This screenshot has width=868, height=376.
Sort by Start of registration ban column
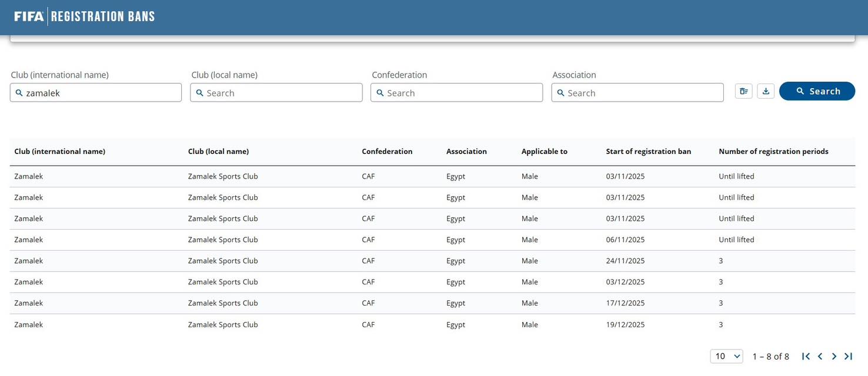click(648, 152)
